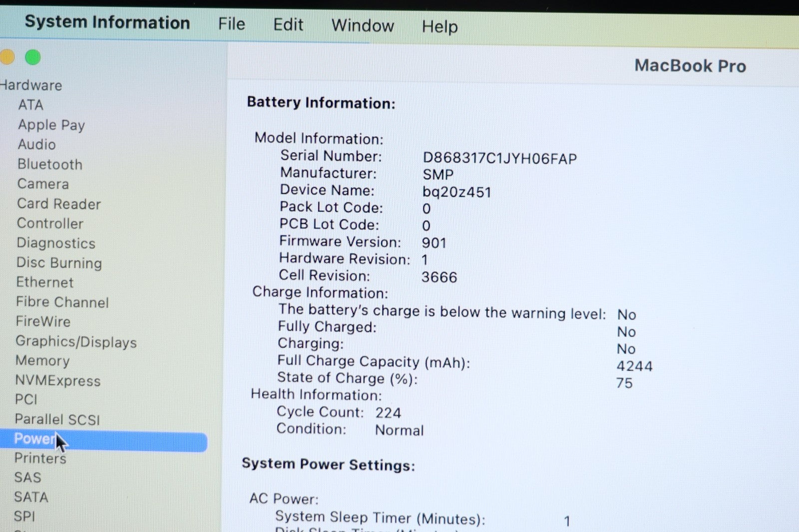Click the System Information app menu
Viewport: 799px width, 532px height.
(107, 22)
